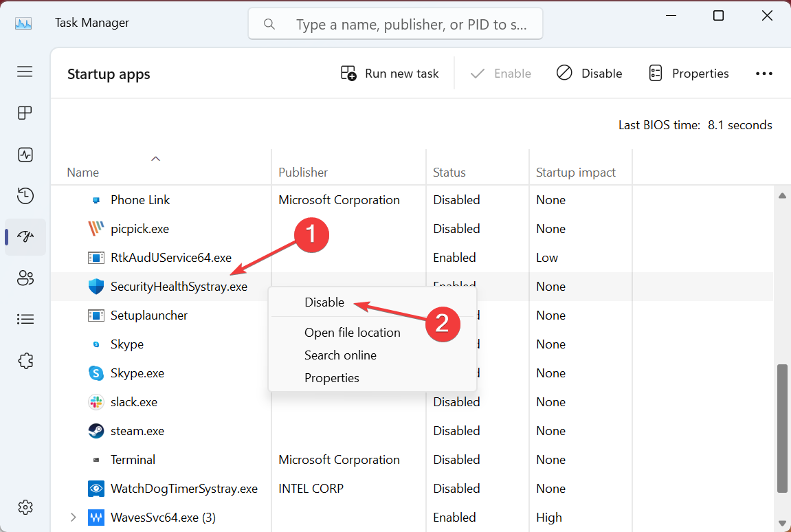Click the scrollbar up arrow
The image size is (791, 532).
(783, 196)
